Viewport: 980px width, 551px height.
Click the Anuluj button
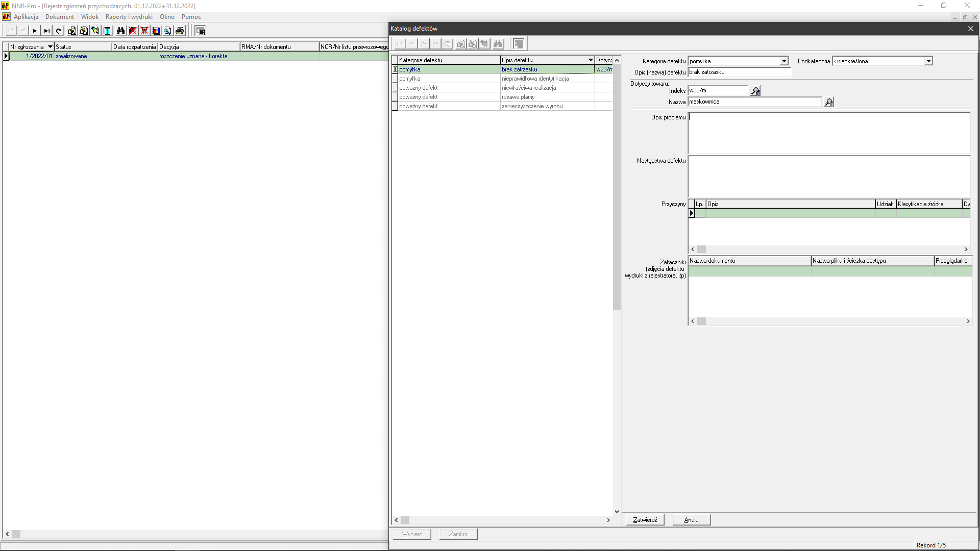click(692, 520)
